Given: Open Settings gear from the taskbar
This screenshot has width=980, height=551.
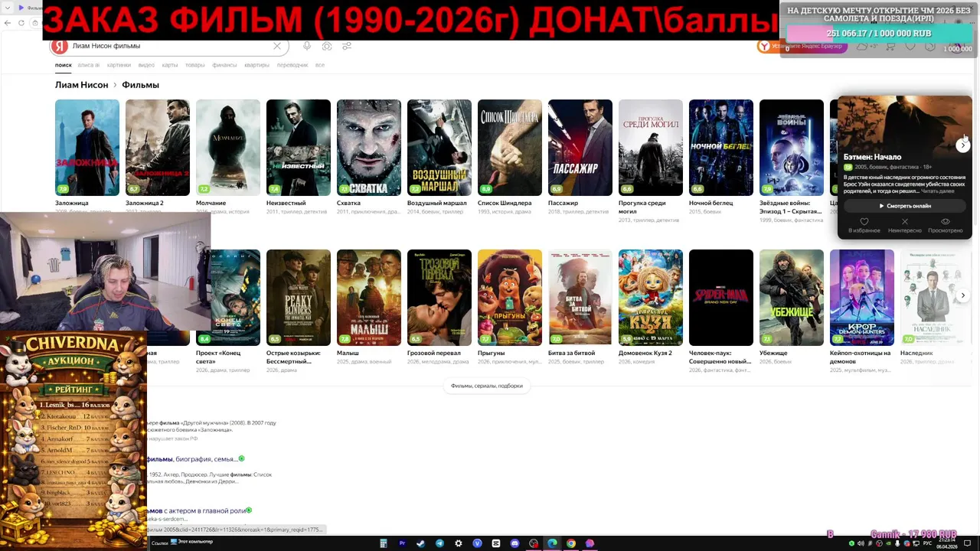Looking at the screenshot, I should [x=459, y=543].
